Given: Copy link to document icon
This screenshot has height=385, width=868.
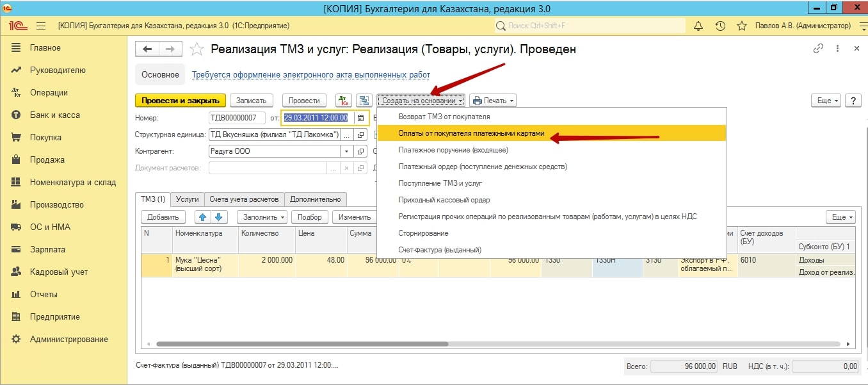Looking at the screenshot, I should [817, 49].
